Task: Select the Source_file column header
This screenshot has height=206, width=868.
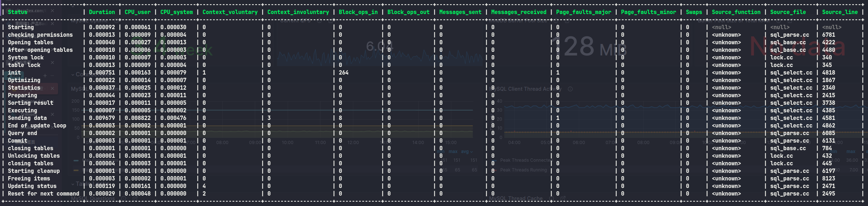Action: pyautogui.click(x=788, y=12)
